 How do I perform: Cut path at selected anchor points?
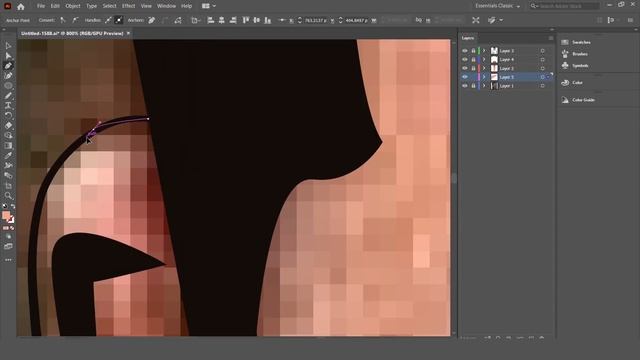click(178, 20)
